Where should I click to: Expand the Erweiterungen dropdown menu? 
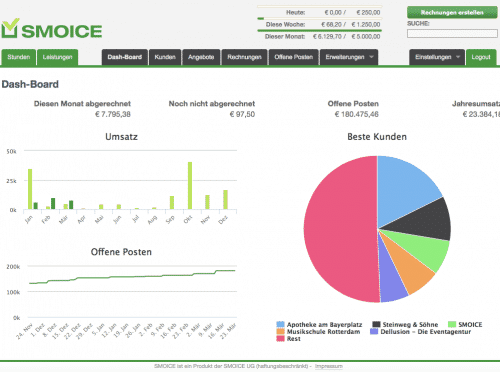point(349,57)
